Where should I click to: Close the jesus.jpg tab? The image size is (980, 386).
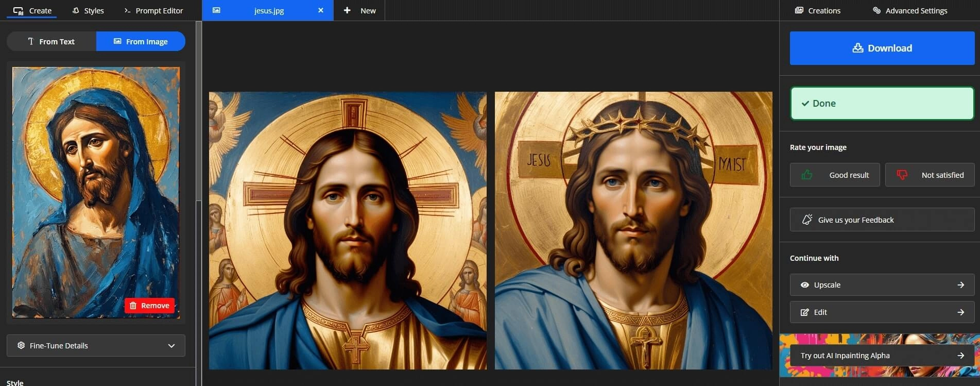tap(321, 10)
